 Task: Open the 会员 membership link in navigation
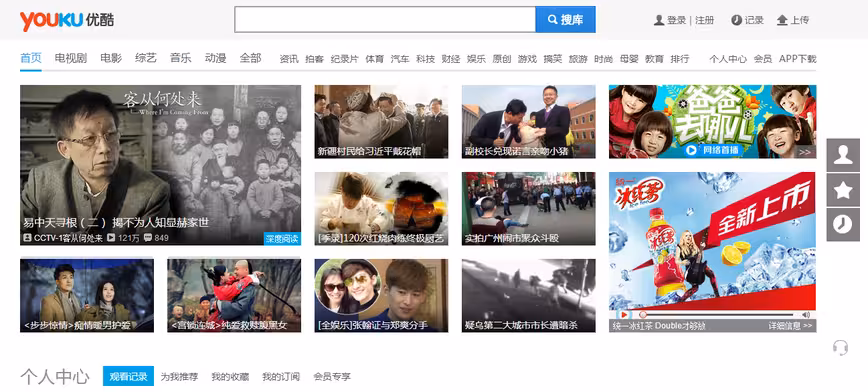pyautogui.click(x=763, y=59)
